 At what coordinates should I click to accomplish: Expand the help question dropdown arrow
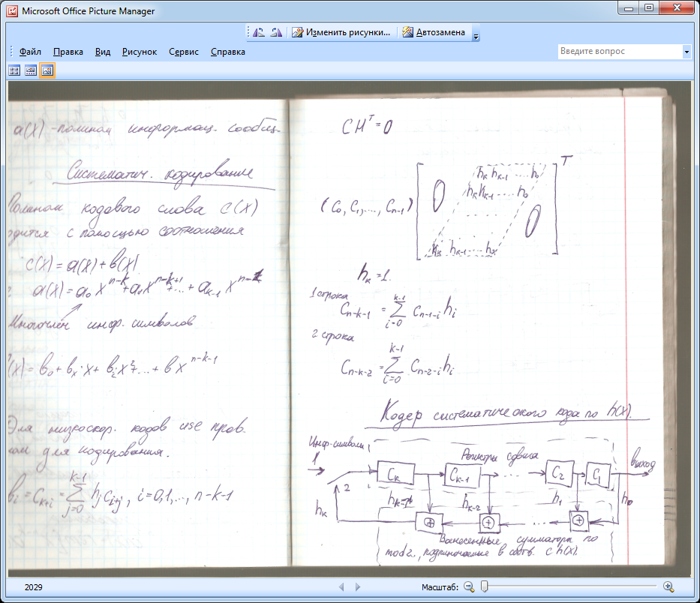(686, 52)
